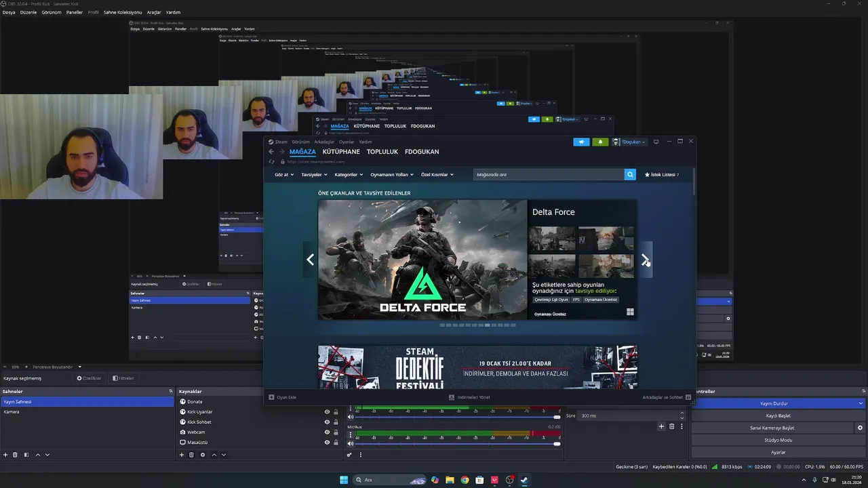This screenshot has width=868, height=488.
Task: Open Steam notifications bell icon
Action: [600, 142]
